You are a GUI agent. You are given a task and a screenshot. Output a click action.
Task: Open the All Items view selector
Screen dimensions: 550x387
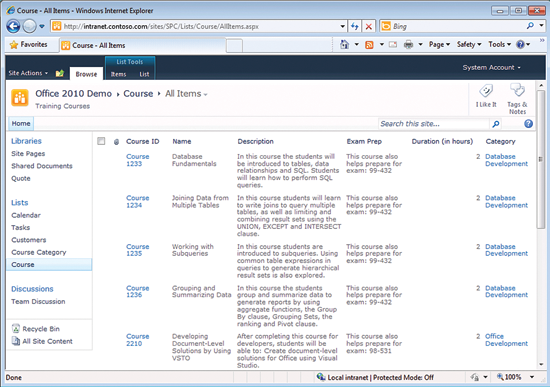186,94
